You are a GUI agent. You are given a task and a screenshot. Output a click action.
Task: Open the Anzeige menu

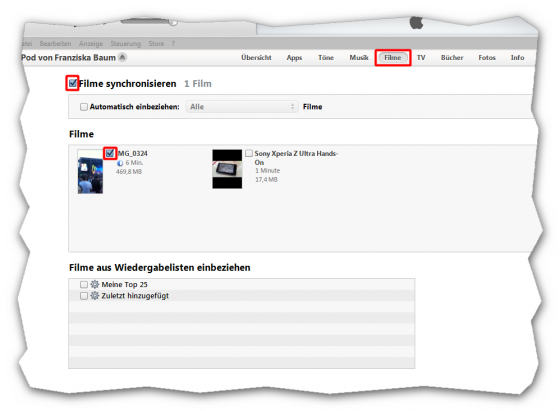[x=91, y=44]
